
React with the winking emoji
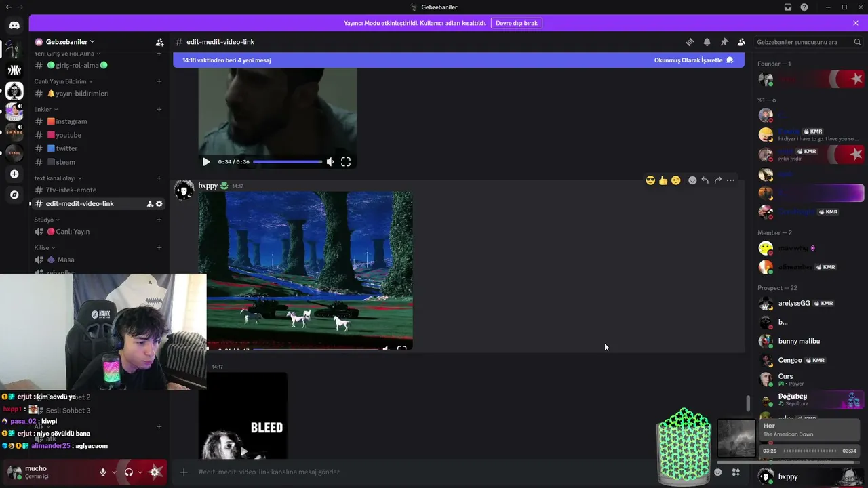[x=675, y=180]
